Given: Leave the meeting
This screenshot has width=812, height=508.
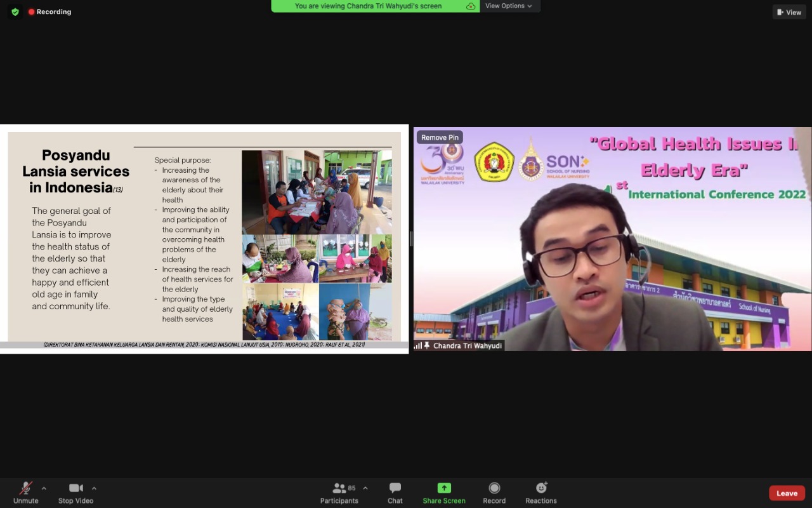Looking at the screenshot, I should 787,493.
